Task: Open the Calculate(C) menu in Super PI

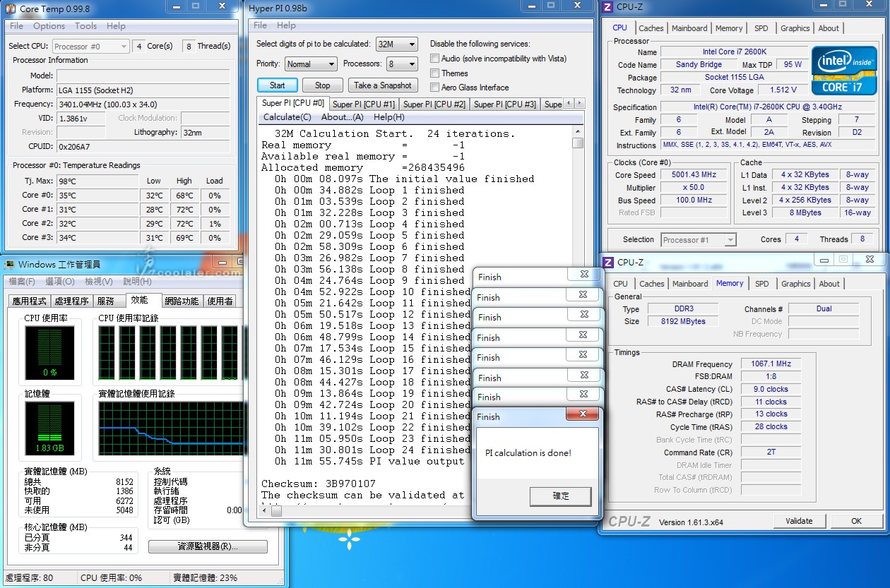Action: [287, 117]
